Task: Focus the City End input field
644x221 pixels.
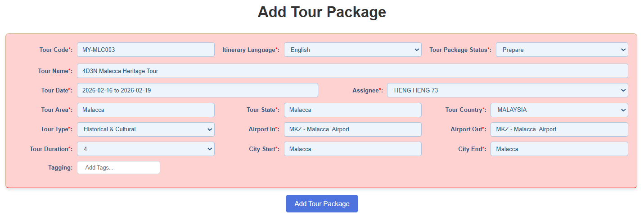Action: tap(558, 149)
